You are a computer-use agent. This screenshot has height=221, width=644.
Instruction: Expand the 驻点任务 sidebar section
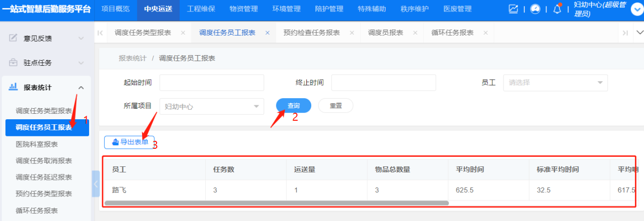81,63
